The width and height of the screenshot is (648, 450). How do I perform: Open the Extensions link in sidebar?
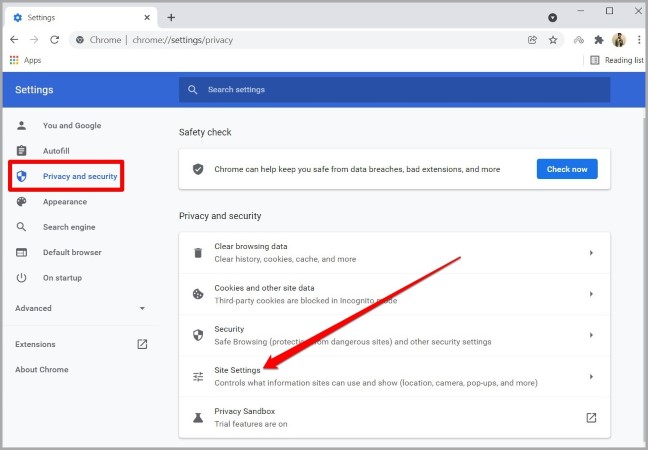(x=35, y=344)
